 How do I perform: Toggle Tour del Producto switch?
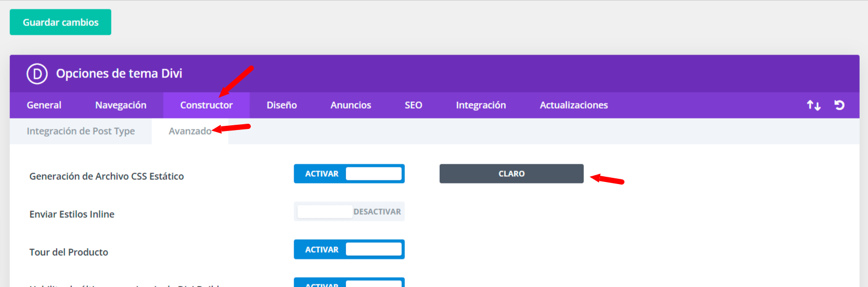click(x=349, y=250)
